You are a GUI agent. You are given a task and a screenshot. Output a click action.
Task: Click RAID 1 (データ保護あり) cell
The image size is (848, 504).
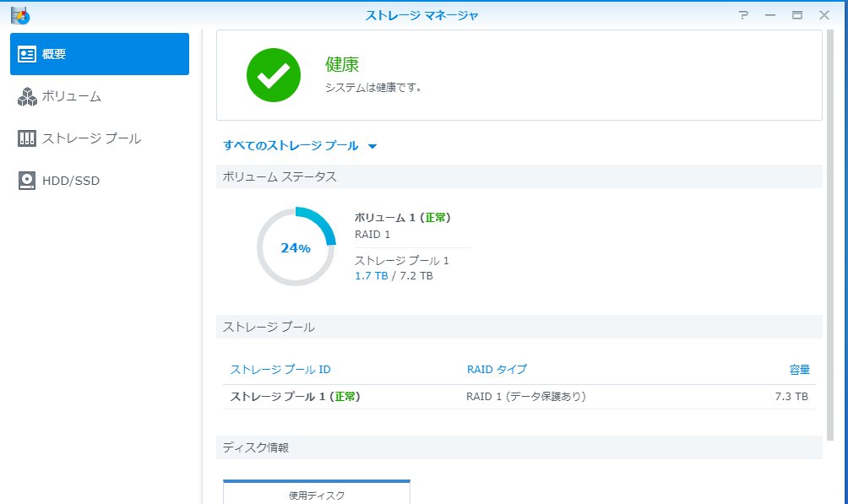pyautogui.click(x=525, y=397)
